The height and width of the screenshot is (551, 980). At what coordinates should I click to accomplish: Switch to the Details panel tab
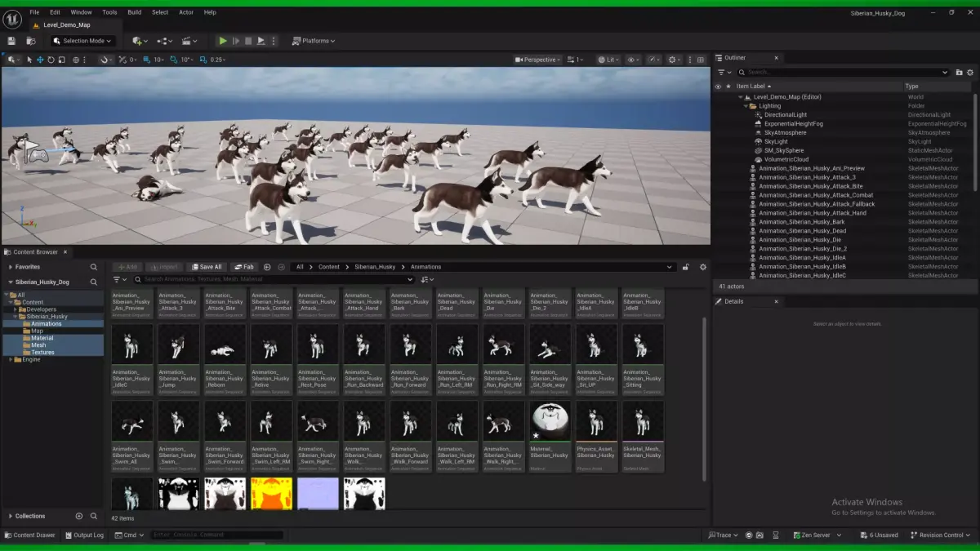(734, 301)
